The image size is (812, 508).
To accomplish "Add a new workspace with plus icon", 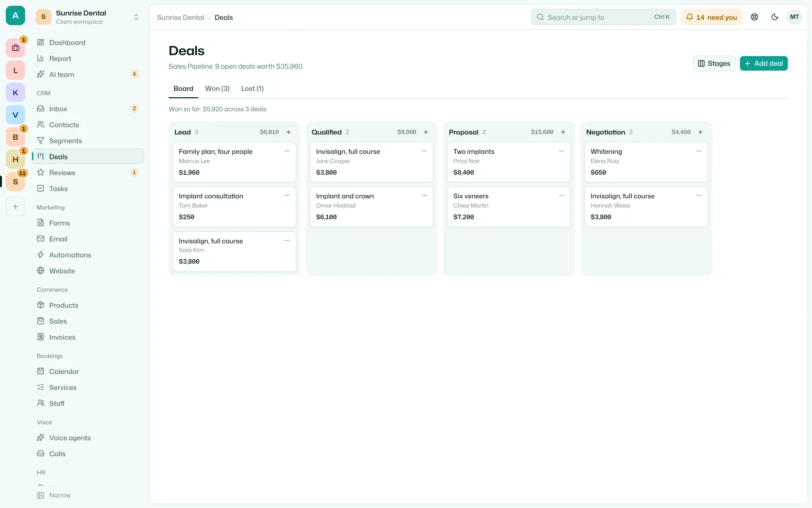I will click(15, 207).
